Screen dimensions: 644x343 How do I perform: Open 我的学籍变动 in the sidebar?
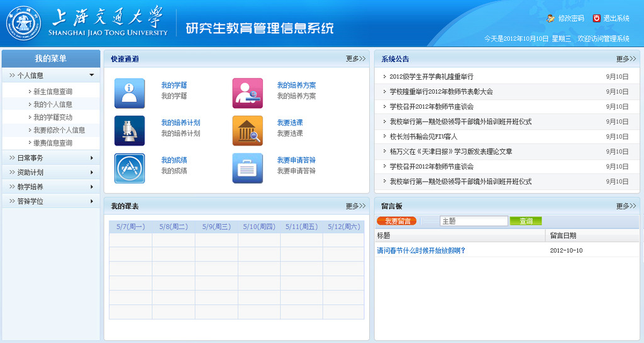(x=53, y=117)
